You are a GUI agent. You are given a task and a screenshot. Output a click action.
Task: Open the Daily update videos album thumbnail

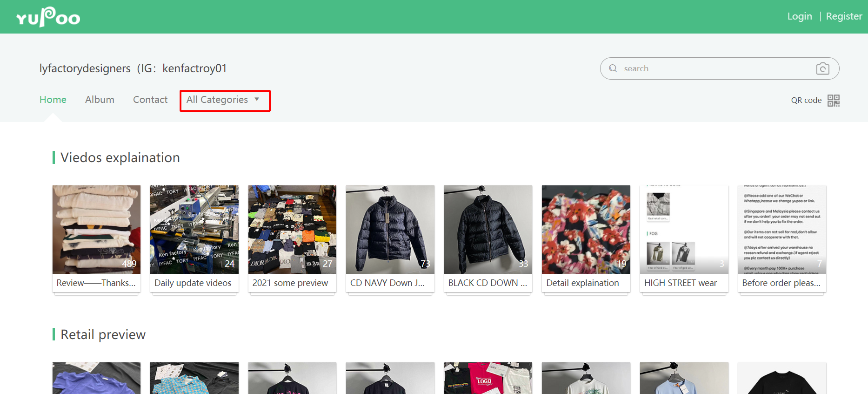pos(194,230)
